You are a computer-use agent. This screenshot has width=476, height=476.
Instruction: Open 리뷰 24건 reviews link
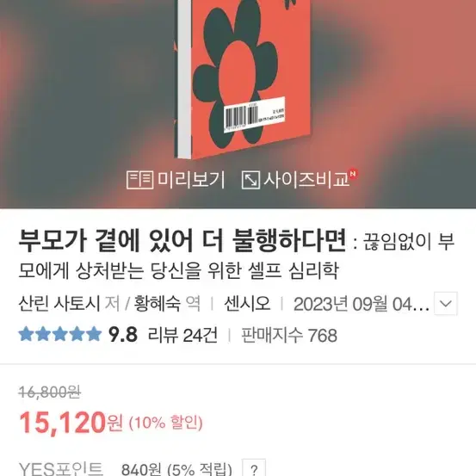[182, 335]
